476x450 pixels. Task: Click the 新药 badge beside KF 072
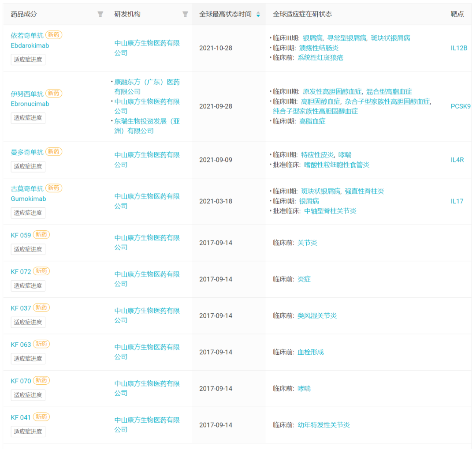[41, 271]
